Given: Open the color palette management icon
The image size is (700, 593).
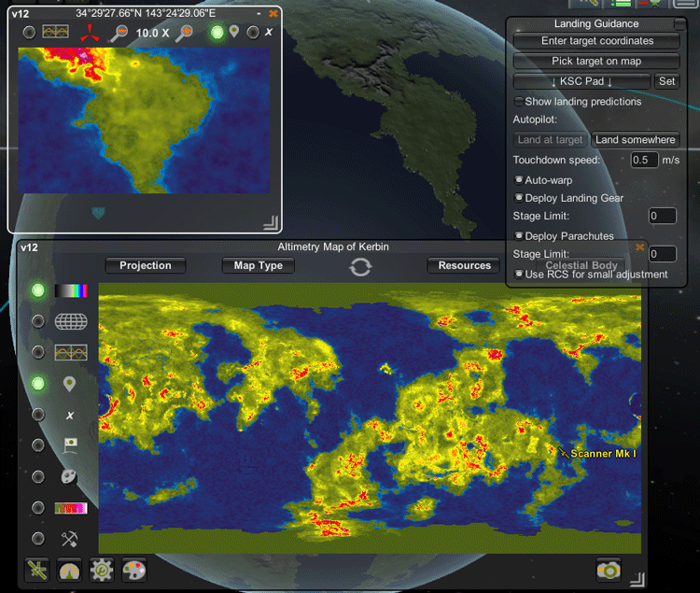Looking at the screenshot, I should click(x=133, y=570).
